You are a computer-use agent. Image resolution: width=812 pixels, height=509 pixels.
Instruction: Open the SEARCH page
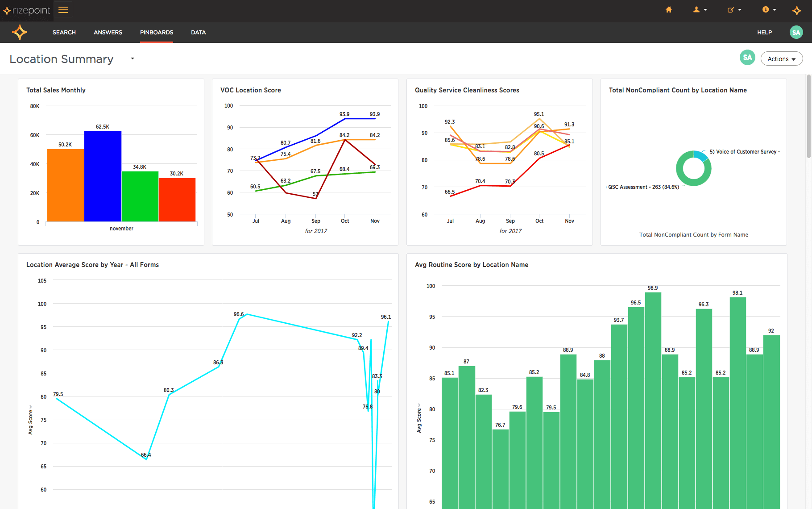point(64,32)
